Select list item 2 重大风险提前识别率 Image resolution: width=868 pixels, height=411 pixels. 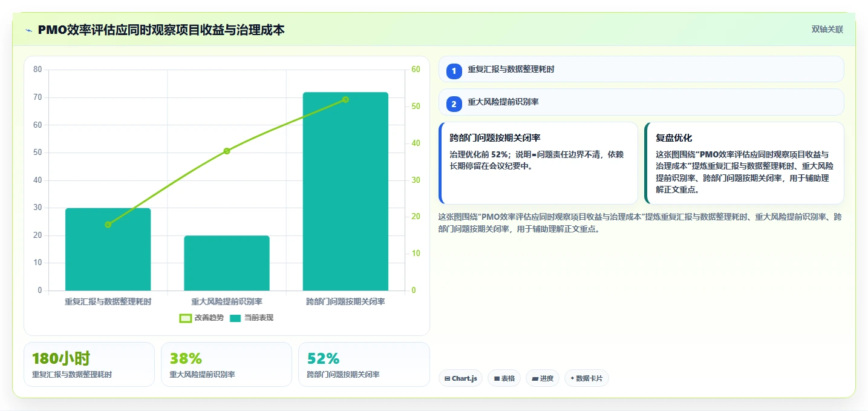[641, 102]
